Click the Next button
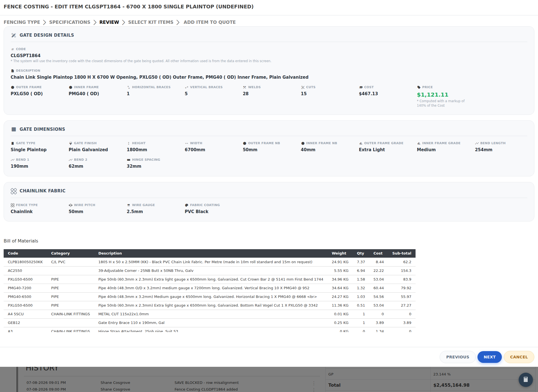Image resolution: width=538 pixels, height=392 pixels. pos(490,357)
